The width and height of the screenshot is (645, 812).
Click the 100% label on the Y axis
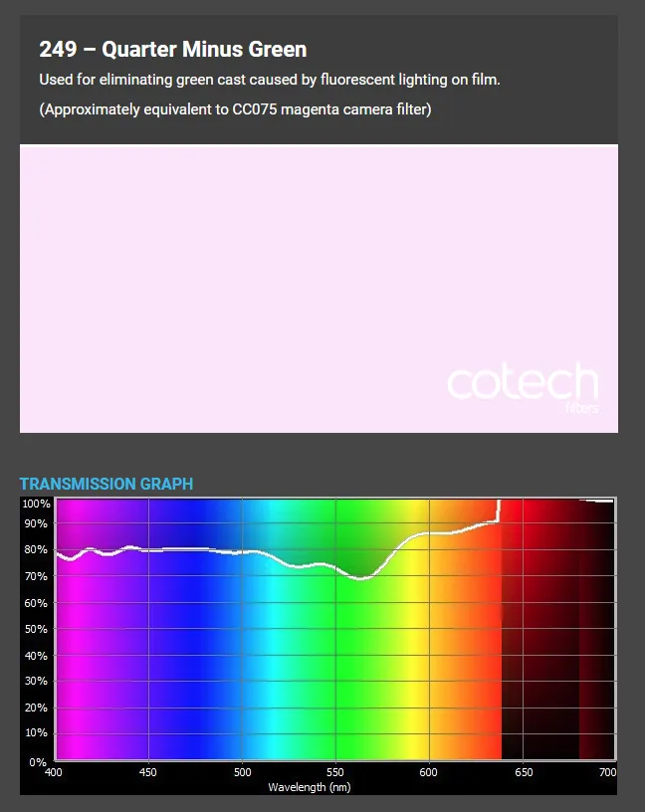(36, 504)
